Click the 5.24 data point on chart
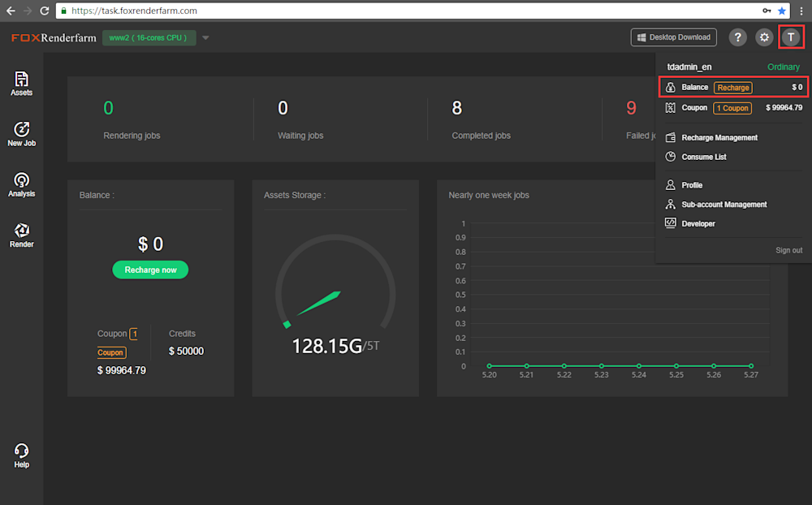The width and height of the screenshot is (812, 505). (638, 365)
